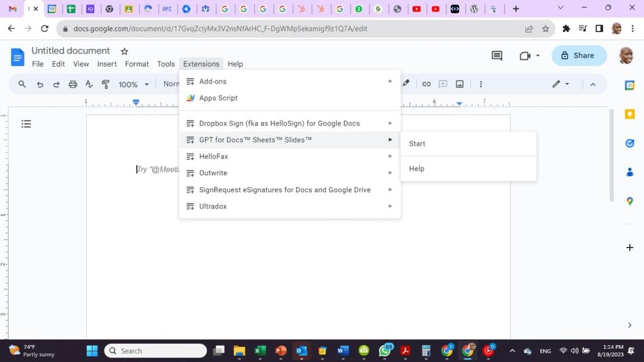Click the Insert link icon

[x=426, y=84]
